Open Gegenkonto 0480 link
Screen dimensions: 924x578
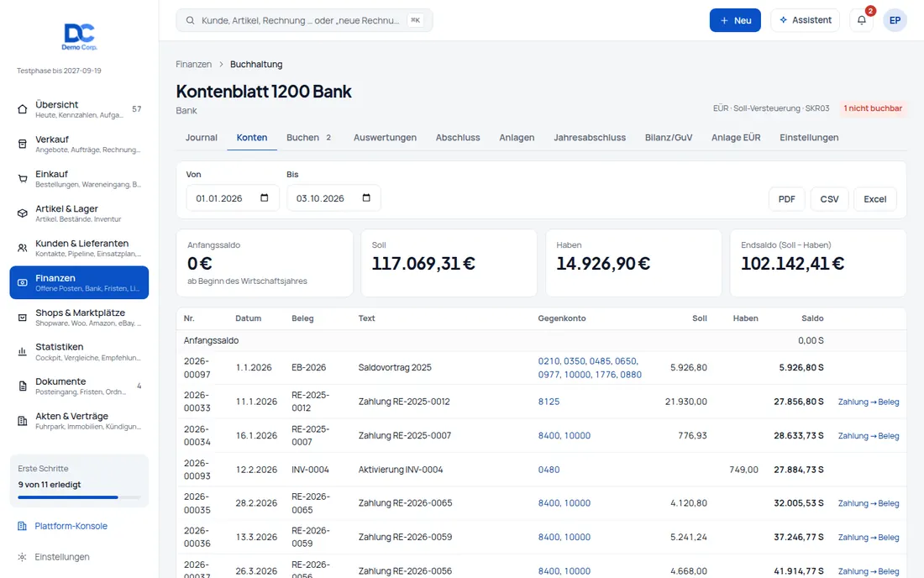(x=549, y=470)
